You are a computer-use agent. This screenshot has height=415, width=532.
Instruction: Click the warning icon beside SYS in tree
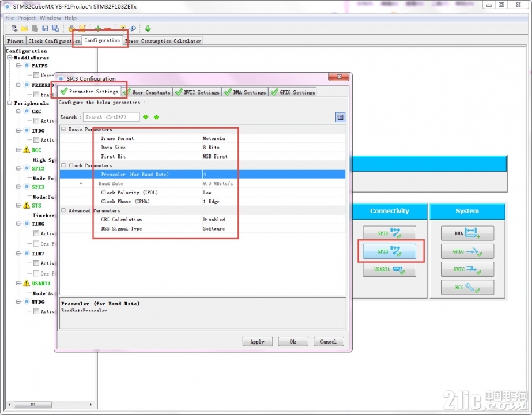pos(27,205)
